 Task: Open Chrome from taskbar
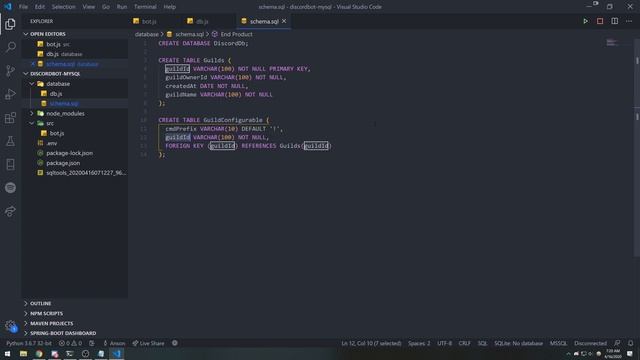39,354
